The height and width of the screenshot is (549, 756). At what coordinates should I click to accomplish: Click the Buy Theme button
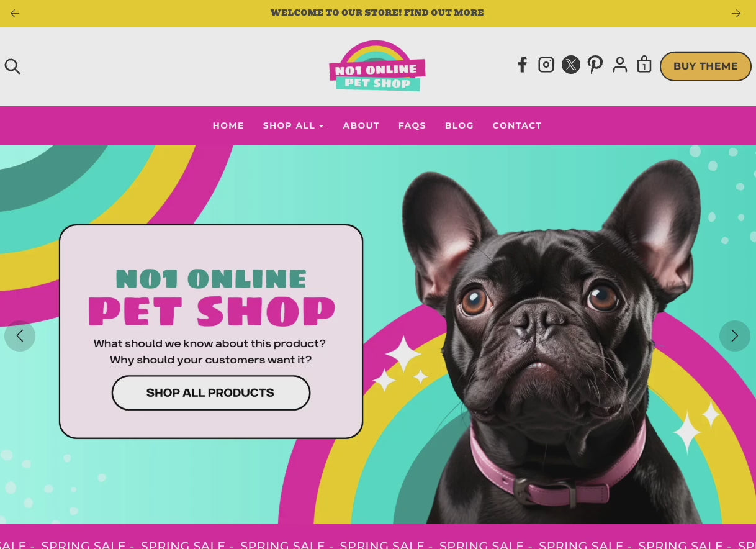pyautogui.click(x=706, y=66)
